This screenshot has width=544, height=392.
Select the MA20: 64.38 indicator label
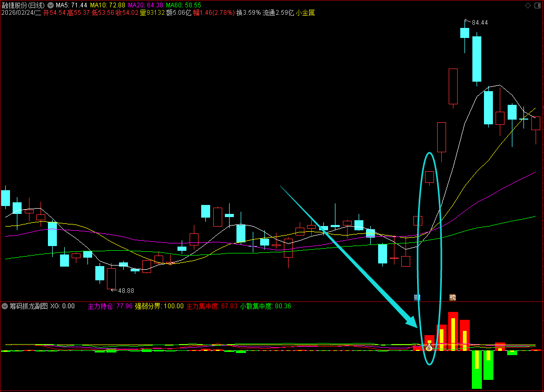[x=145, y=5]
